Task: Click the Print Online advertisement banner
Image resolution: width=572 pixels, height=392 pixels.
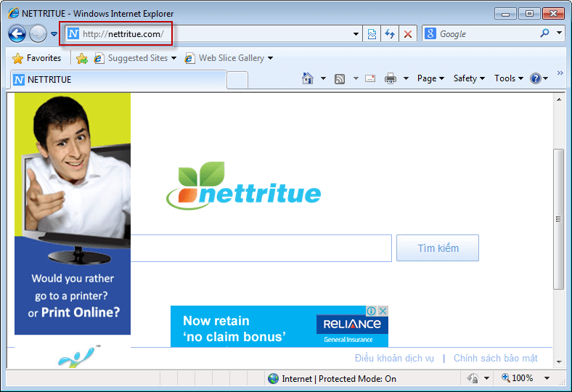Action: (73, 213)
